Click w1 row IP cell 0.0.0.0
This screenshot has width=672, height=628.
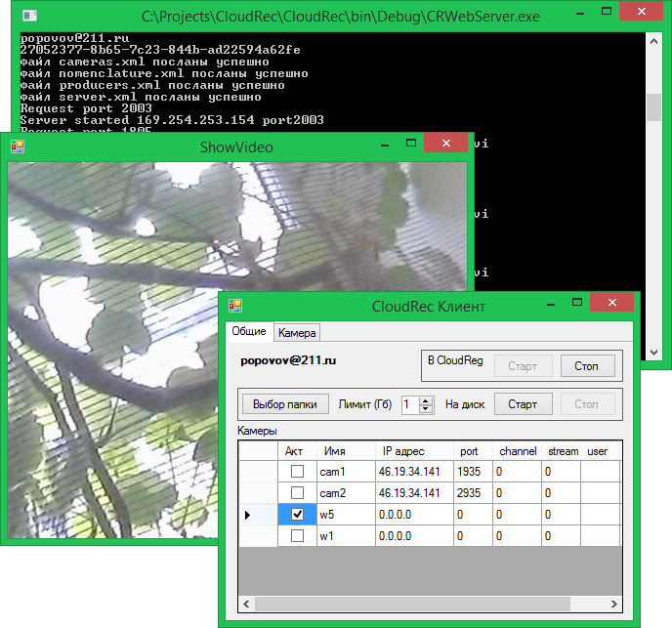[414, 536]
